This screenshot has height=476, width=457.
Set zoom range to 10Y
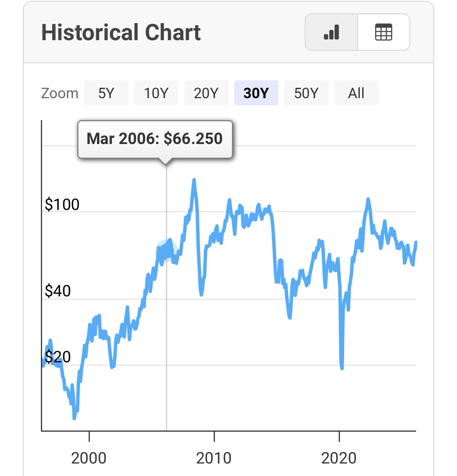pyautogui.click(x=156, y=93)
